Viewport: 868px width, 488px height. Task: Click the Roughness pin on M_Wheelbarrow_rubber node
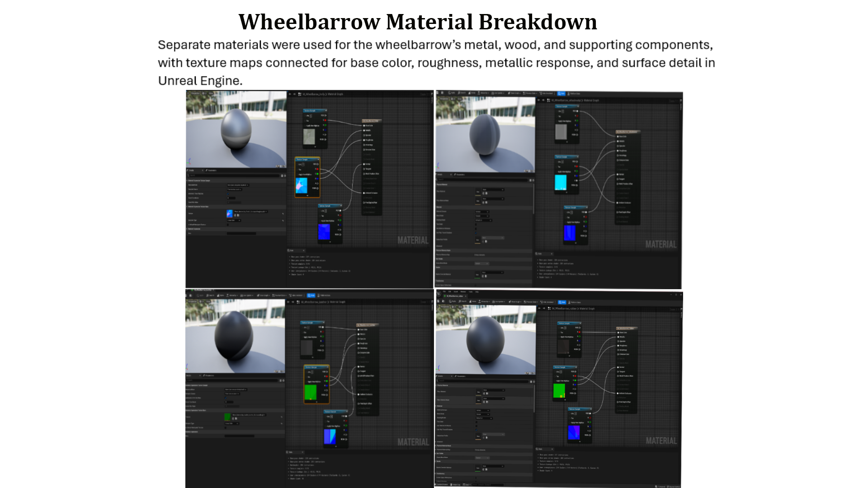(618, 346)
